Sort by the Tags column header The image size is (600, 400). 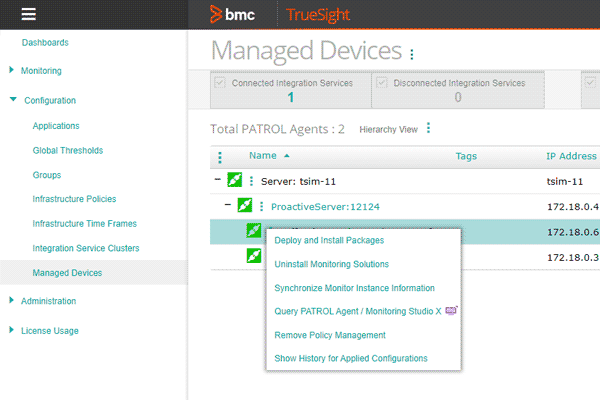466,156
